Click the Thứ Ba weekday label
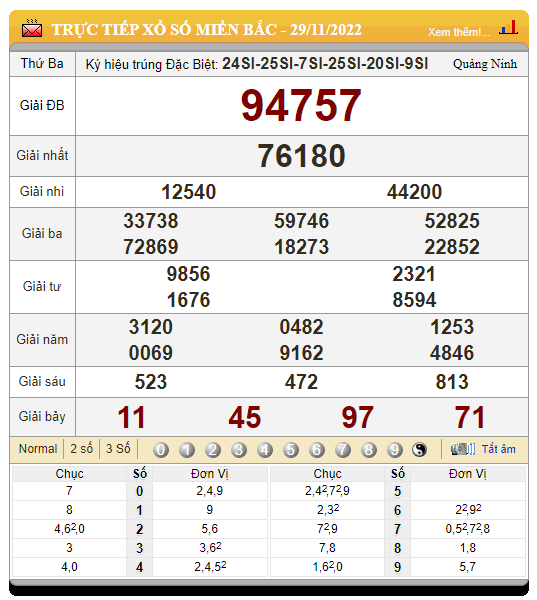This screenshot has height=600, width=537. [x=42, y=64]
